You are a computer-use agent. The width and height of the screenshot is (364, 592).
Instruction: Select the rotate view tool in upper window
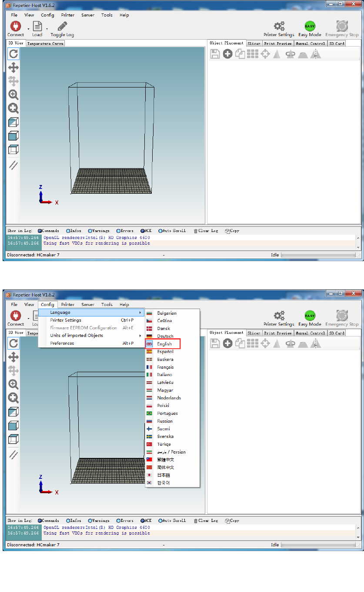tap(13, 54)
